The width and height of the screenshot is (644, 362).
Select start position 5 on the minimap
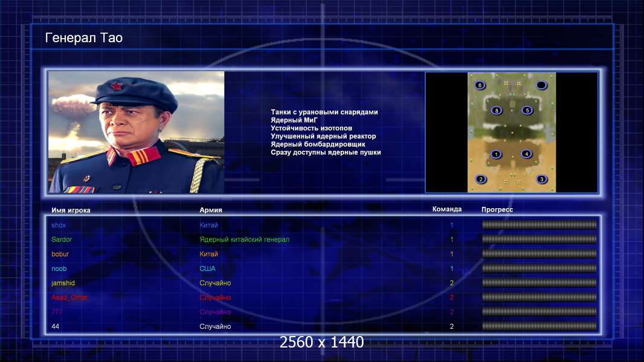(527, 110)
